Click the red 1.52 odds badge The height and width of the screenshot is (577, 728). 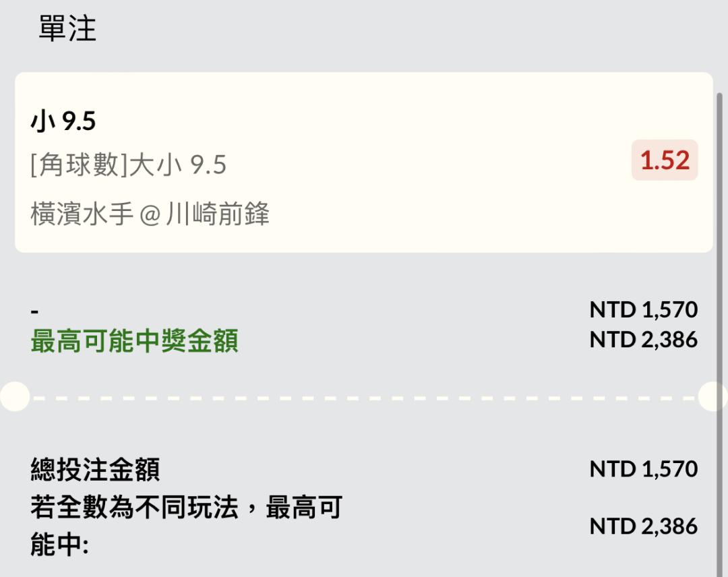click(664, 160)
